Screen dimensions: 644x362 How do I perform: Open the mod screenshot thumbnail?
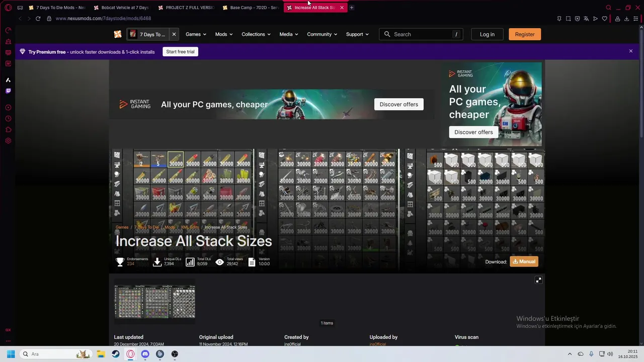[x=154, y=302]
